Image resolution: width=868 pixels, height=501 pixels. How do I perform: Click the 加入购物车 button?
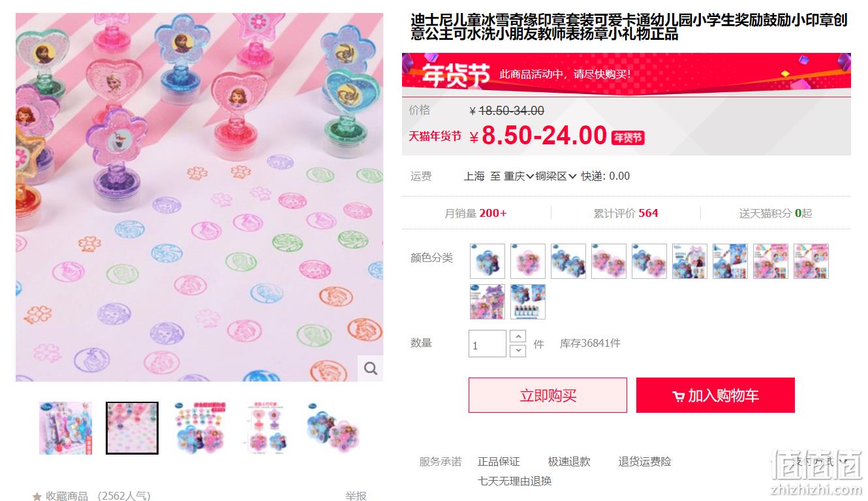715,395
